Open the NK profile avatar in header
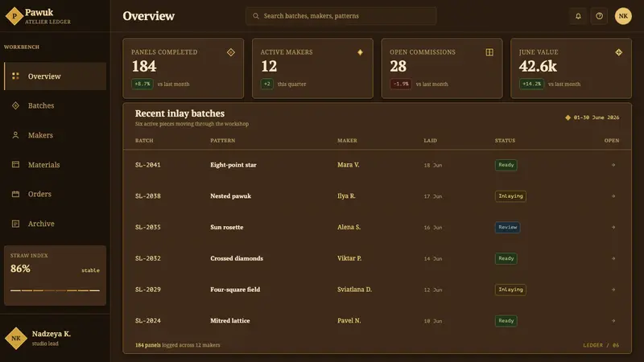The width and height of the screenshot is (644, 362). (623, 16)
